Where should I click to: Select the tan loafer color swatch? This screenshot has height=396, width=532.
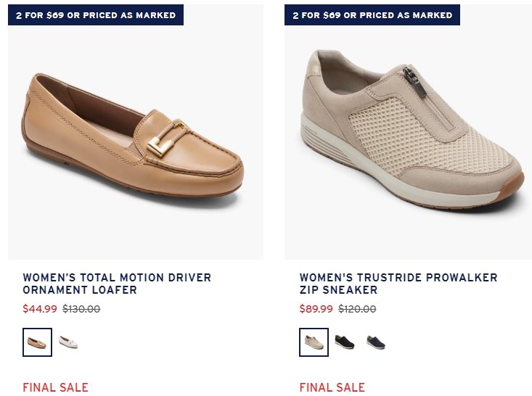click(x=37, y=342)
